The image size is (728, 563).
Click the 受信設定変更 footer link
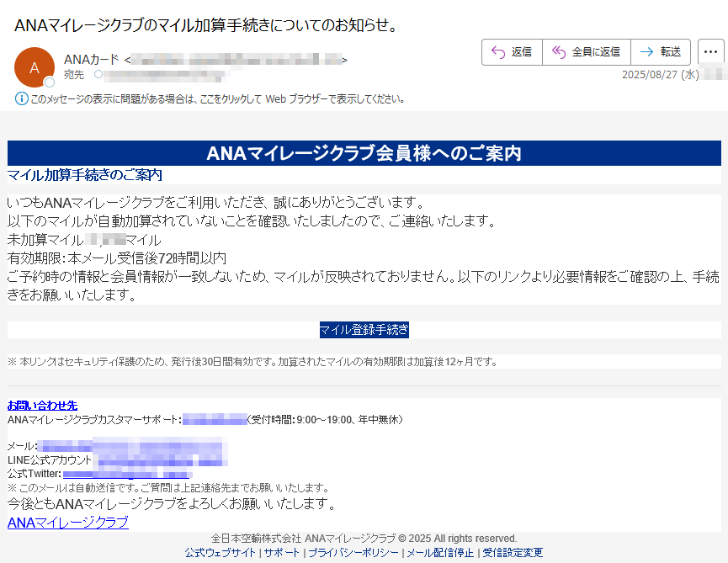(513, 553)
